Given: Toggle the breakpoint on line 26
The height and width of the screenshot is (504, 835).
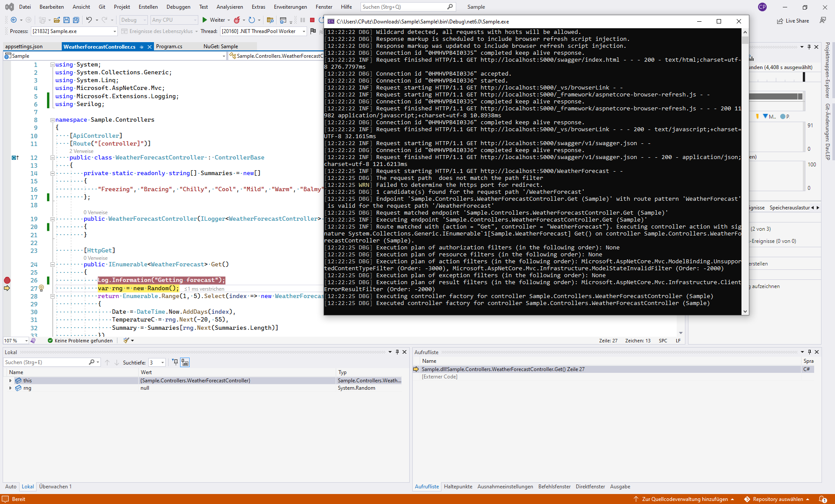Looking at the screenshot, I should (7, 280).
